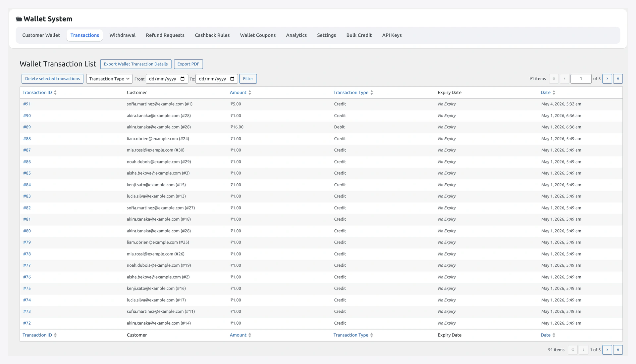Open transaction #85 link
This screenshot has height=364, width=636.
click(x=27, y=173)
